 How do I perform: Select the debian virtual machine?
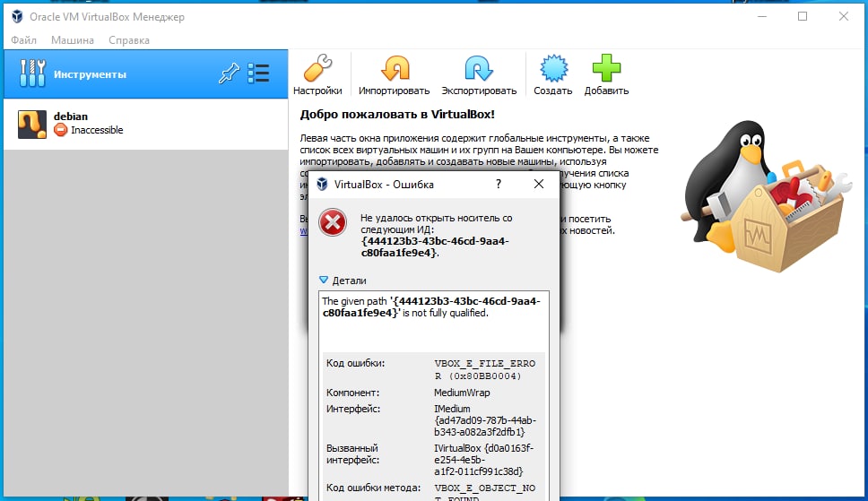(x=145, y=124)
